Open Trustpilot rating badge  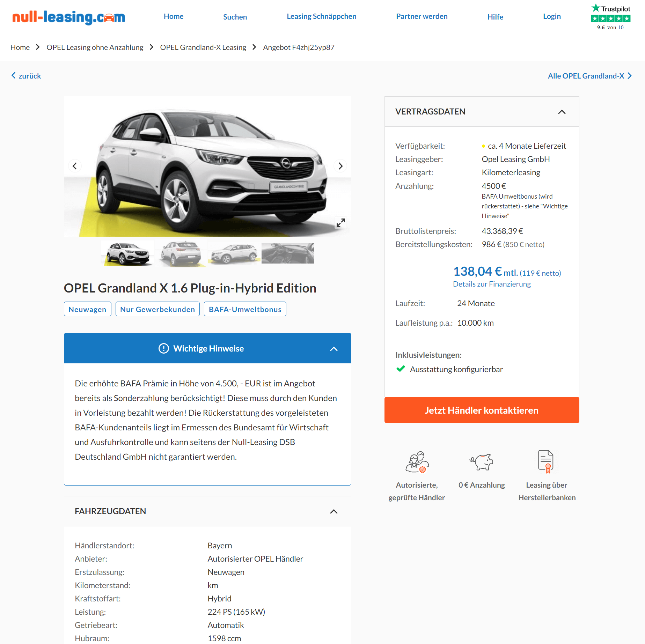click(610, 17)
